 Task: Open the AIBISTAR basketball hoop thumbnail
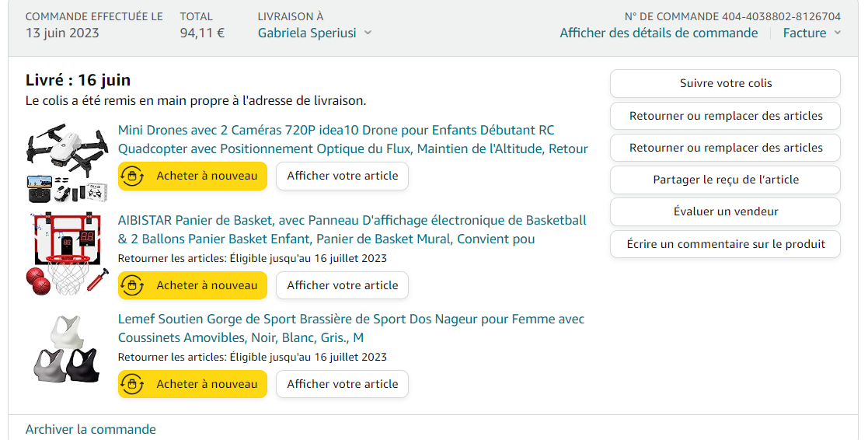click(67, 253)
